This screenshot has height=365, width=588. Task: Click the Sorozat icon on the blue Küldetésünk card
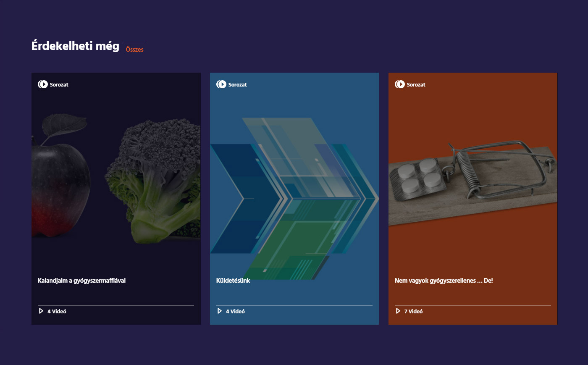[x=221, y=84]
